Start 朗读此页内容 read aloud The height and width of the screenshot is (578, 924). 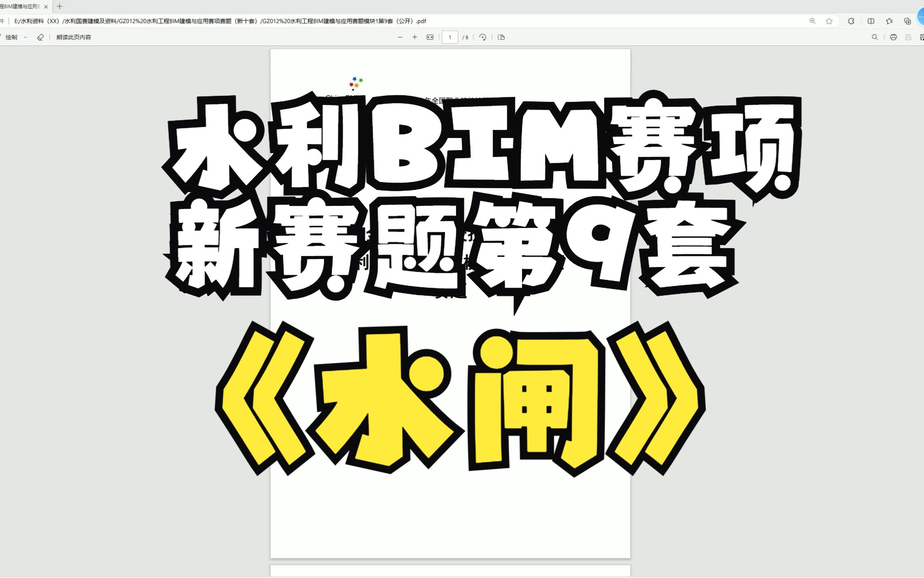74,37
